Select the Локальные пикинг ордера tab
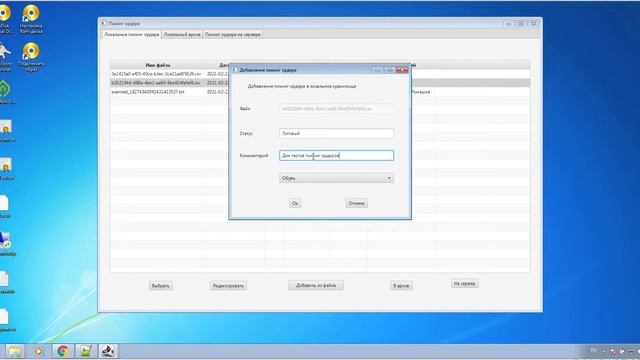Screen dimensions: 640x360 tap(131, 35)
